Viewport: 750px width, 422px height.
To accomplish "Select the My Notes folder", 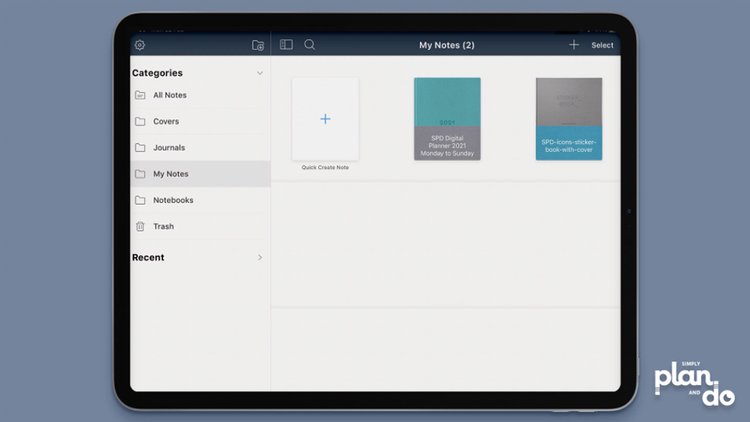I will [200, 174].
